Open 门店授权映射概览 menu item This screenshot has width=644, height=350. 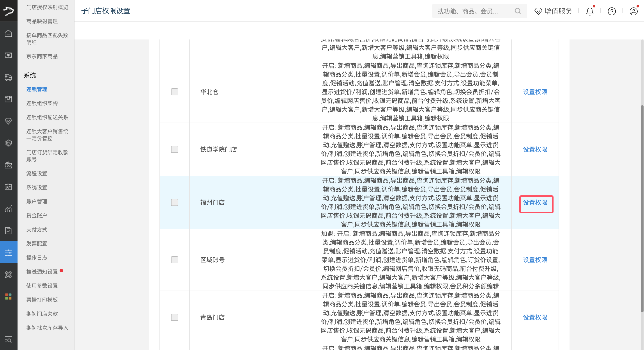click(x=47, y=7)
